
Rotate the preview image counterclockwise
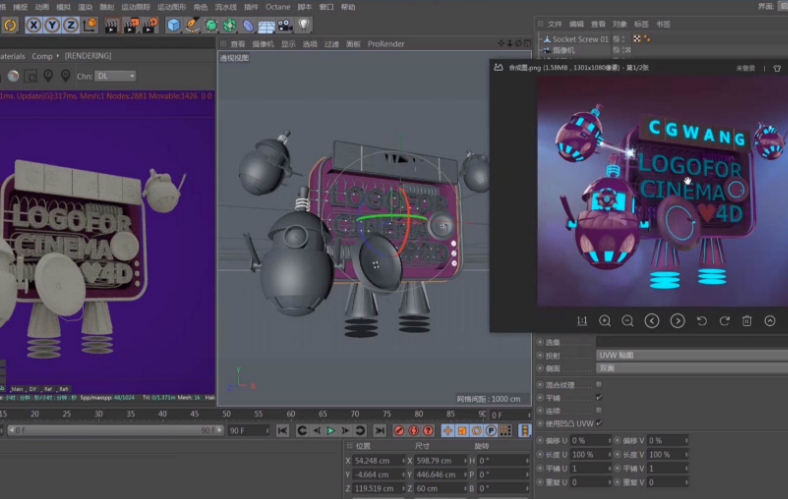click(701, 321)
